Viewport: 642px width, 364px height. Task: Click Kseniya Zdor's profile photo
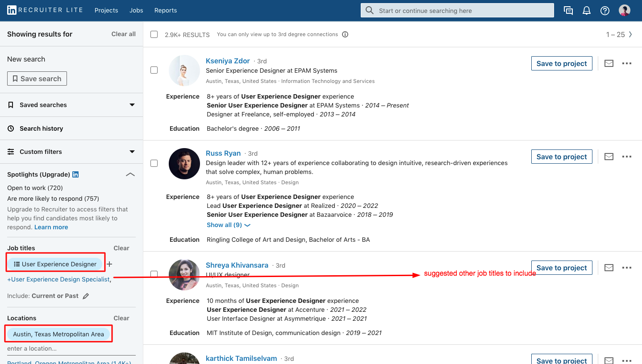pyautogui.click(x=184, y=70)
